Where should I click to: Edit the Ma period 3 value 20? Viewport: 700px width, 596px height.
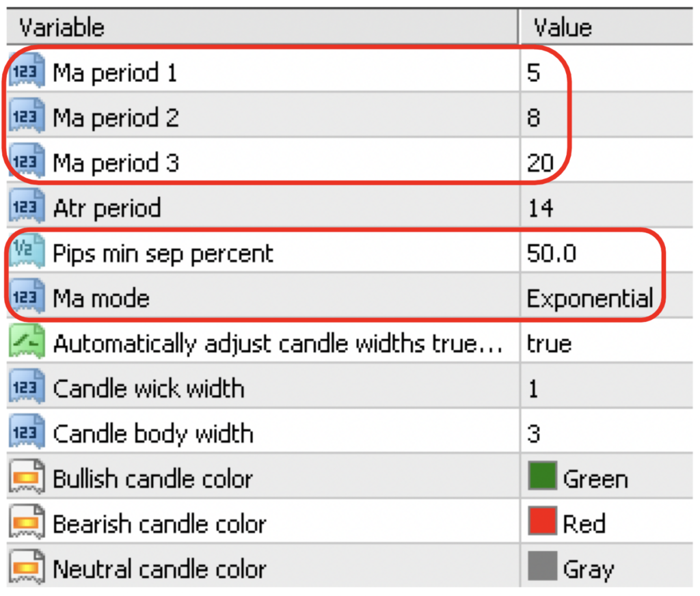pyautogui.click(x=540, y=163)
